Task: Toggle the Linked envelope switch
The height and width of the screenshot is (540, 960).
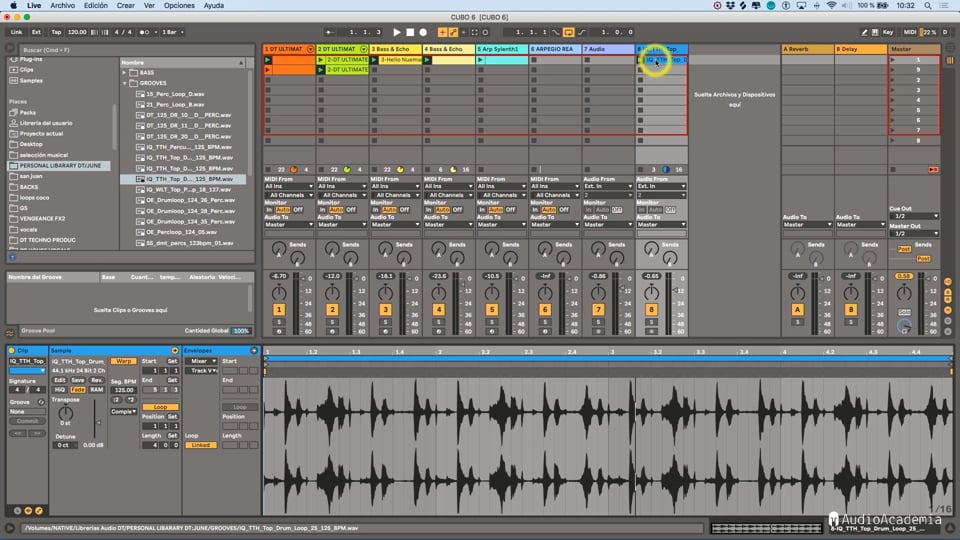Action: (201, 445)
